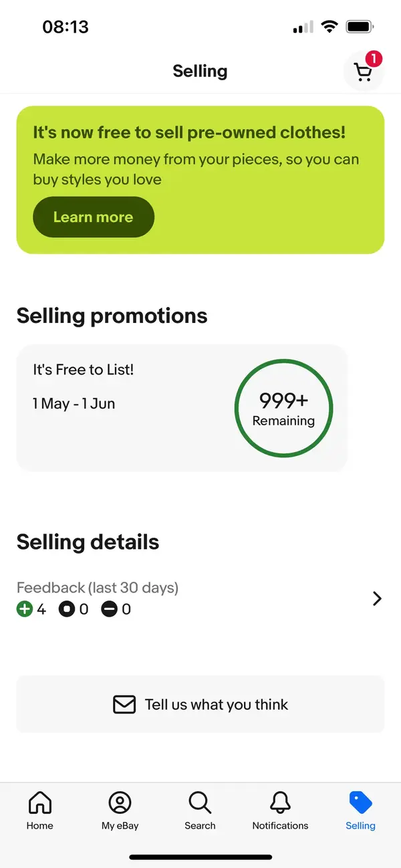Expand Feedback details with the chevron arrow

click(377, 599)
